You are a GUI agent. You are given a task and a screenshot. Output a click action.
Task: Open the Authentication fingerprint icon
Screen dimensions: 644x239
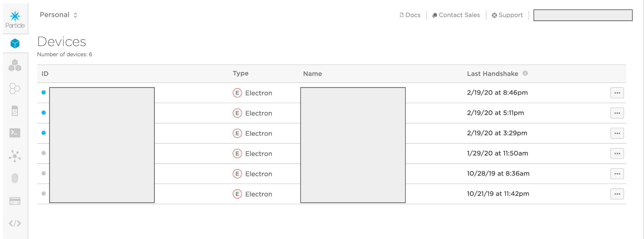click(15, 178)
